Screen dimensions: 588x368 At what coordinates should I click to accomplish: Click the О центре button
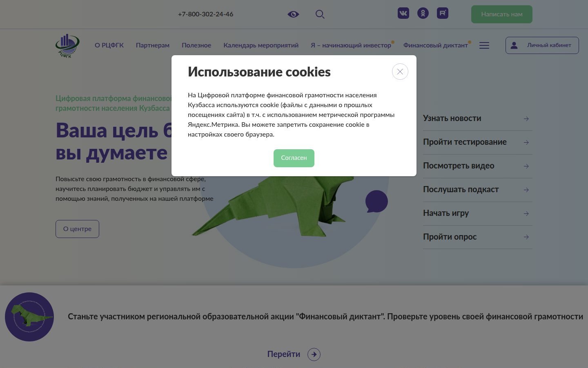pos(77,229)
